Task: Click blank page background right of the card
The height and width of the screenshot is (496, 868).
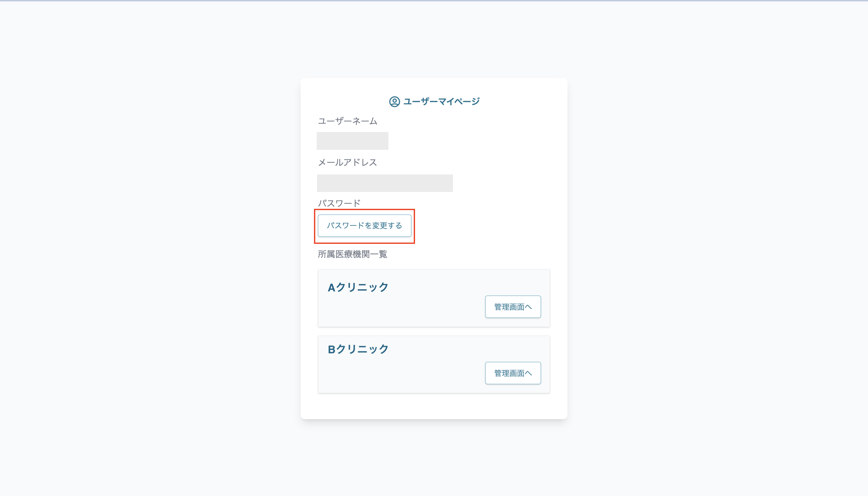Action: click(715, 248)
